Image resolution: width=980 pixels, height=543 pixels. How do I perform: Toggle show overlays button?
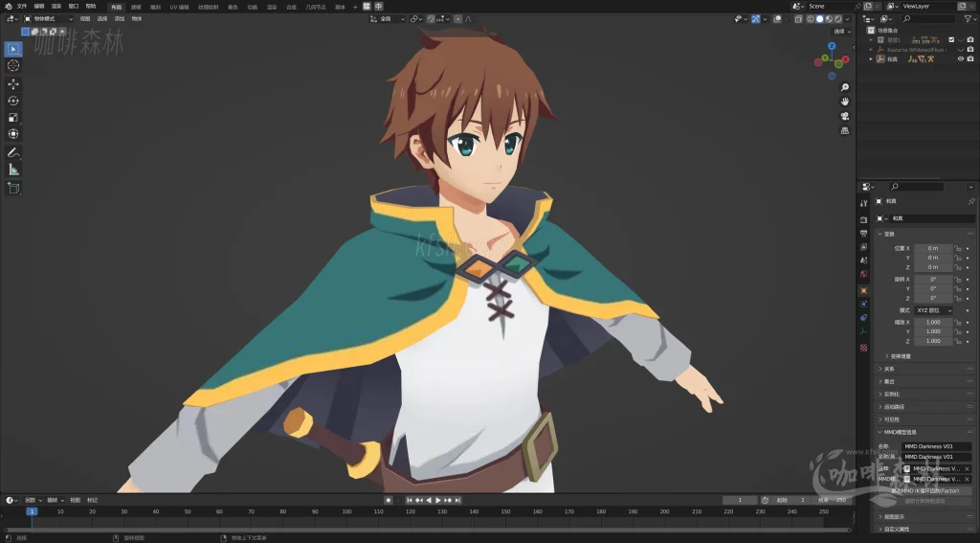(x=777, y=19)
